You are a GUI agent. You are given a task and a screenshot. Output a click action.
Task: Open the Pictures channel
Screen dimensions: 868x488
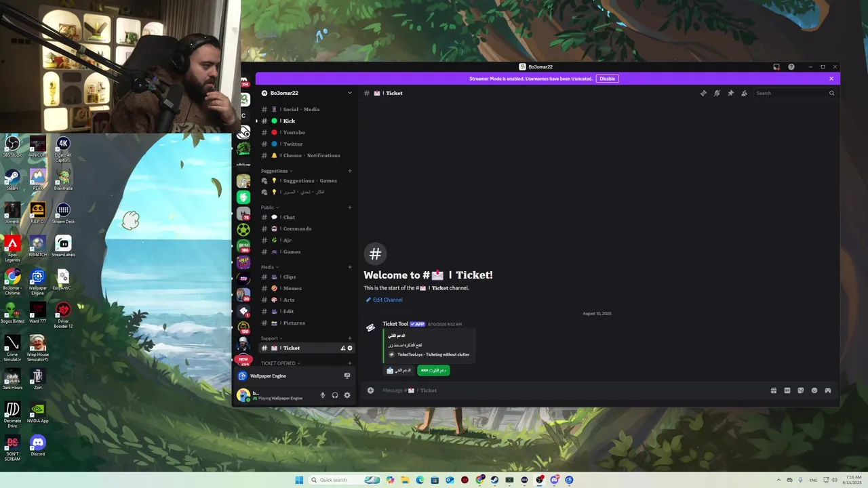[x=307, y=323]
